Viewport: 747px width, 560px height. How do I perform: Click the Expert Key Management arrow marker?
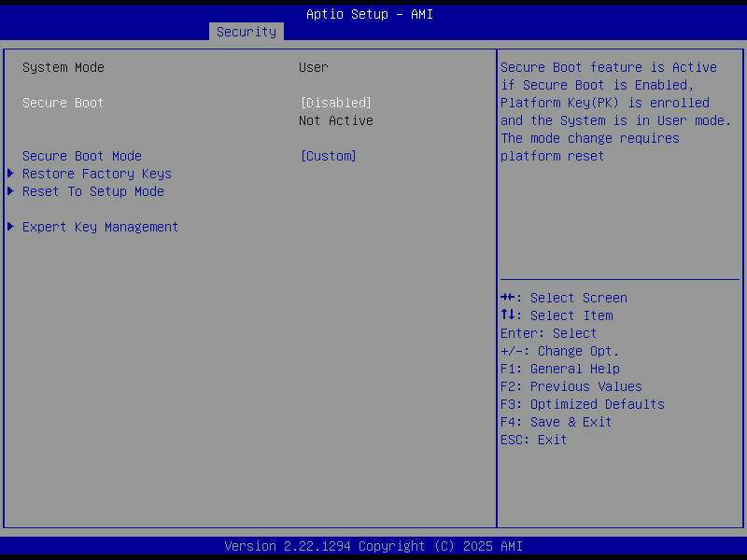coord(9,227)
